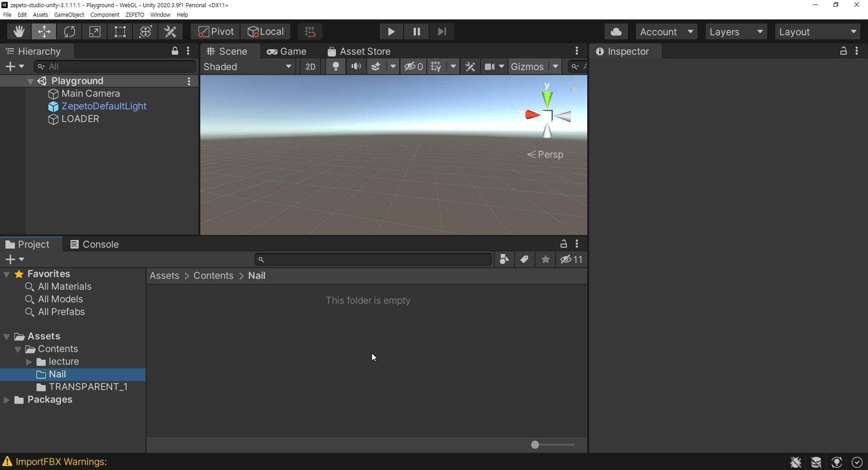Click Contents in the breadcrumb path
Screen dimensions: 868x470
[x=213, y=276]
